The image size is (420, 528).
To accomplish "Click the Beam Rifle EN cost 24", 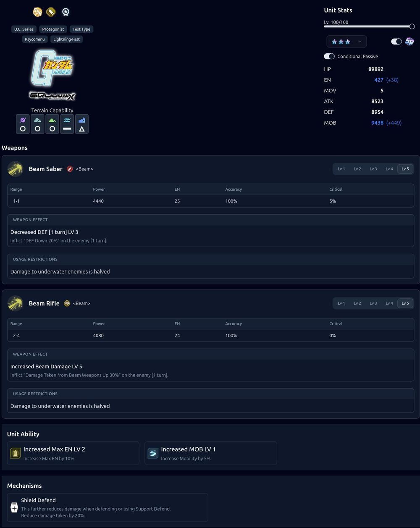I will coord(177,336).
